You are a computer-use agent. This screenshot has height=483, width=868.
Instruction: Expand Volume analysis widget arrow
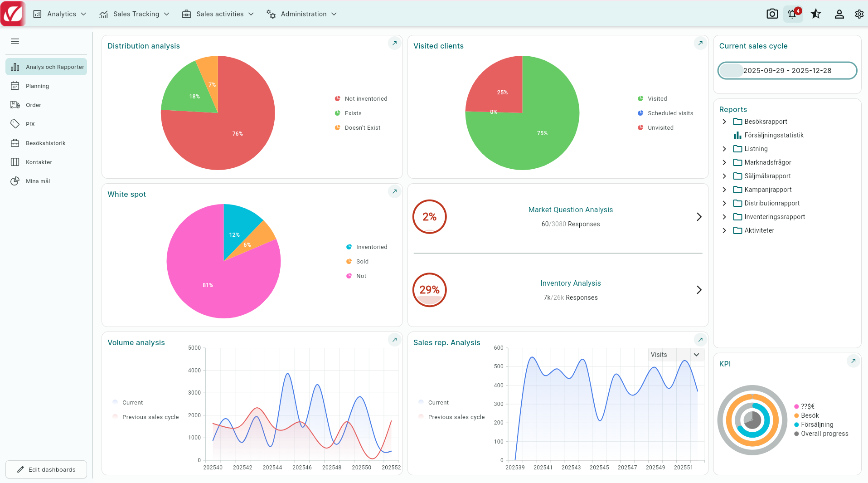[394, 340]
